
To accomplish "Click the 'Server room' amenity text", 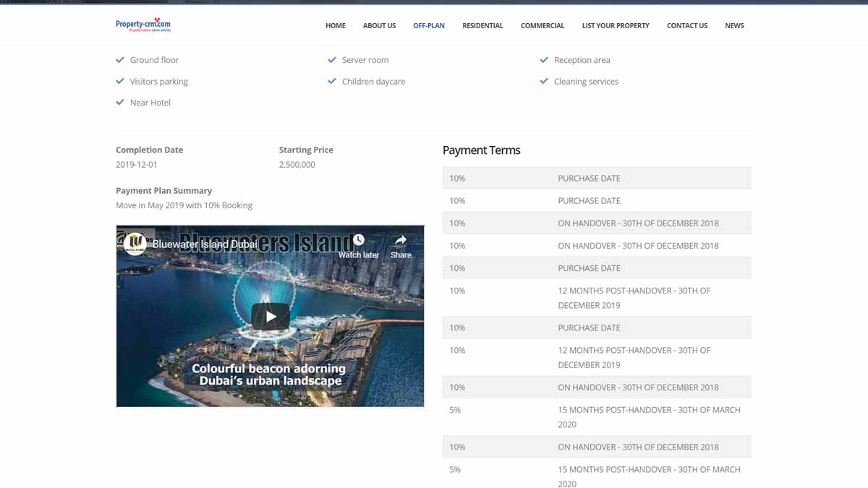I will pos(365,60).
